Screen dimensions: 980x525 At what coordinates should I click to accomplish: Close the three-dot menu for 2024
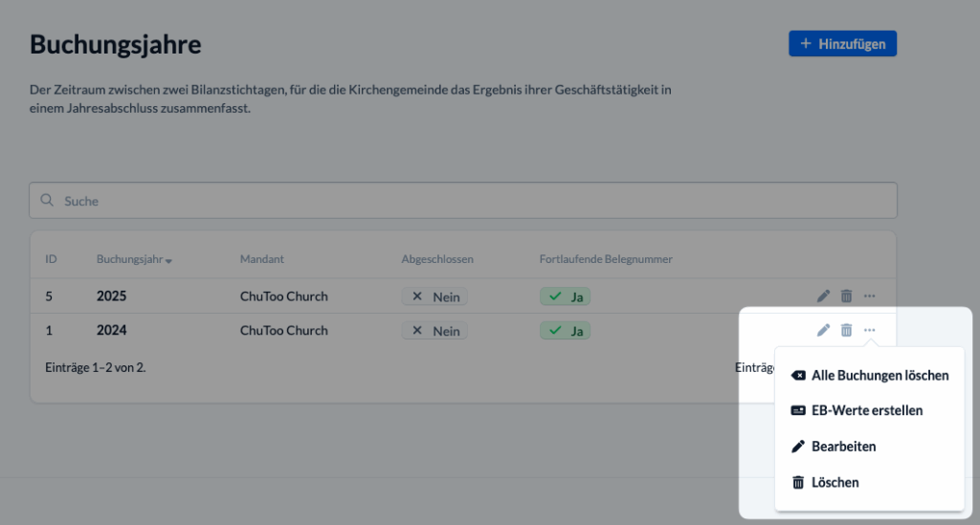[x=869, y=330]
